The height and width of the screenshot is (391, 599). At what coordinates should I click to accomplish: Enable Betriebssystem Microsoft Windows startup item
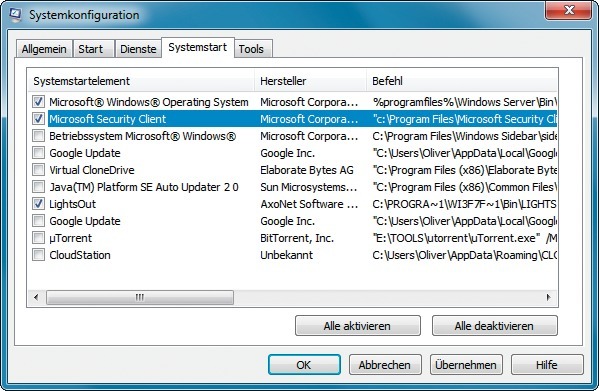[x=38, y=136]
